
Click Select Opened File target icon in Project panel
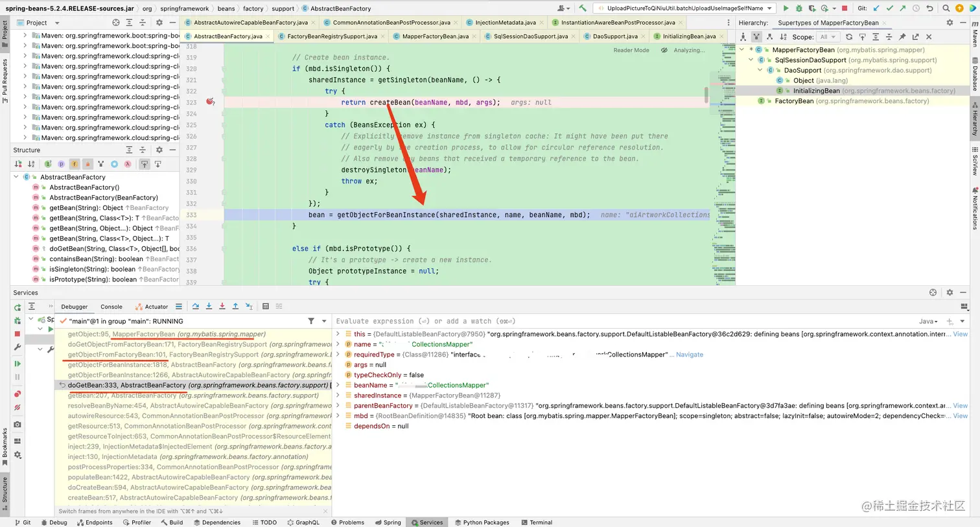point(116,23)
